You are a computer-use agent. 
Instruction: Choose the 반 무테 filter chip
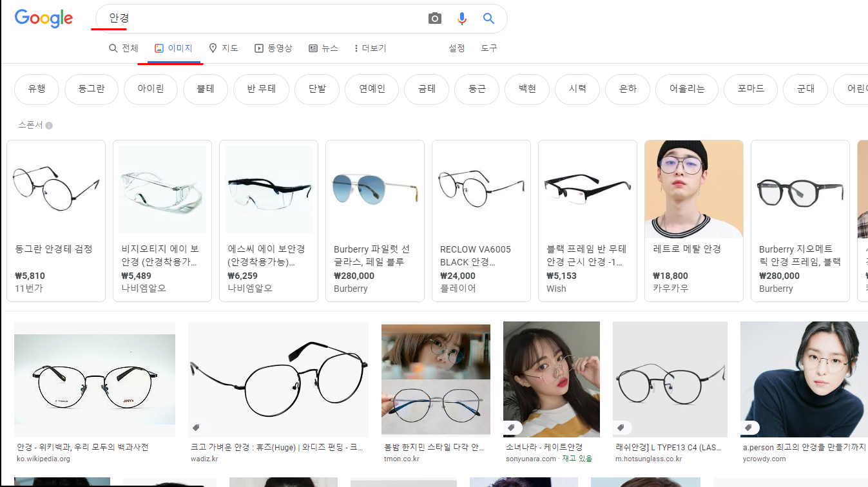[x=261, y=90]
